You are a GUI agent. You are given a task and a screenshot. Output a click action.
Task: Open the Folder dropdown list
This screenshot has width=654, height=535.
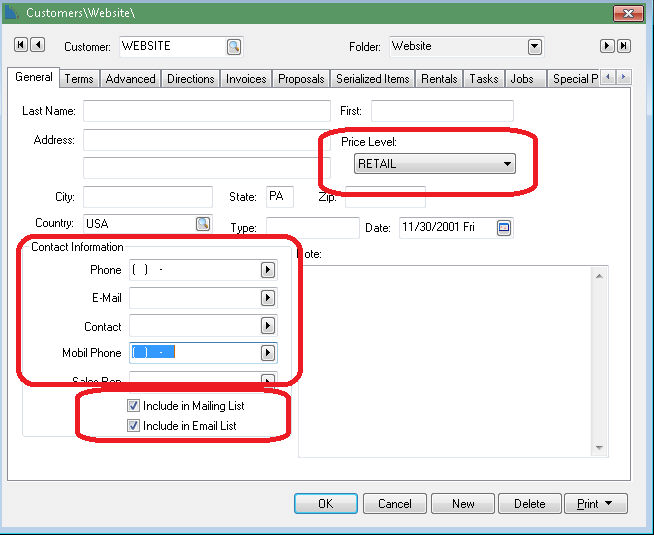tap(534, 47)
